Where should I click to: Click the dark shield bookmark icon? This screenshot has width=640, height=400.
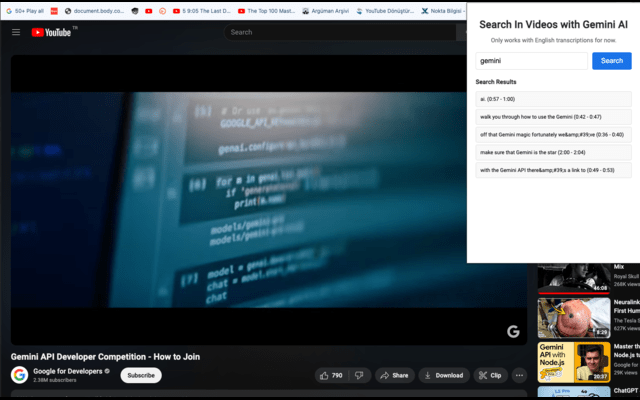[x=135, y=11]
